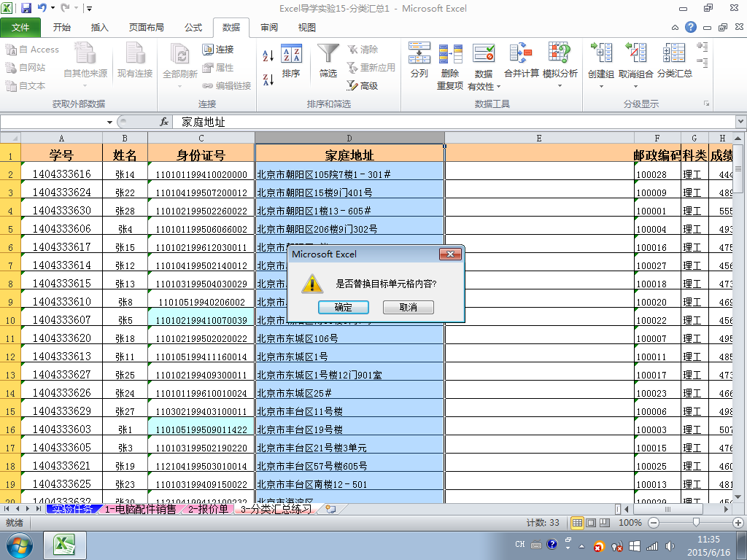Select sheet tab 2-报价单

[208, 509]
